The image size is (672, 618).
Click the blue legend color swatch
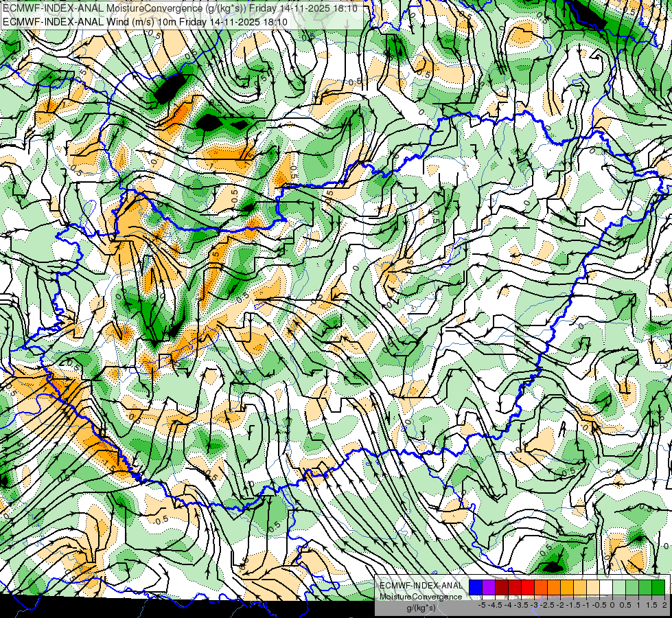click(476, 587)
